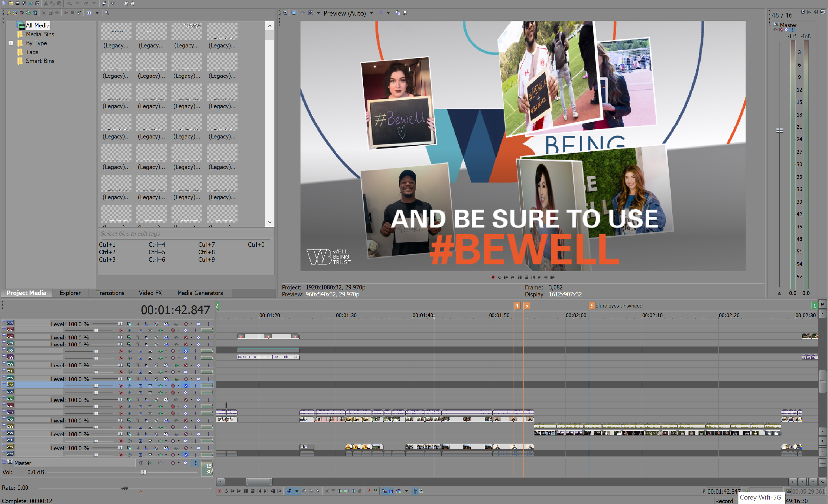Toggle Enable Snapping in the timeline toolbar
828x504 pixels.
pyautogui.click(x=385, y=491)
